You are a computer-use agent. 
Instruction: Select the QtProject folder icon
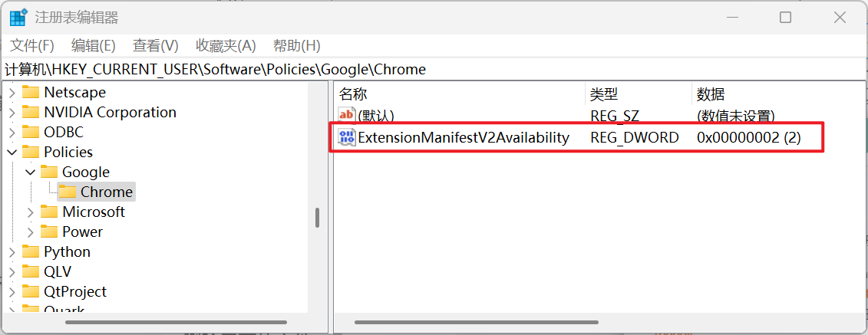(x=31, y=291)
